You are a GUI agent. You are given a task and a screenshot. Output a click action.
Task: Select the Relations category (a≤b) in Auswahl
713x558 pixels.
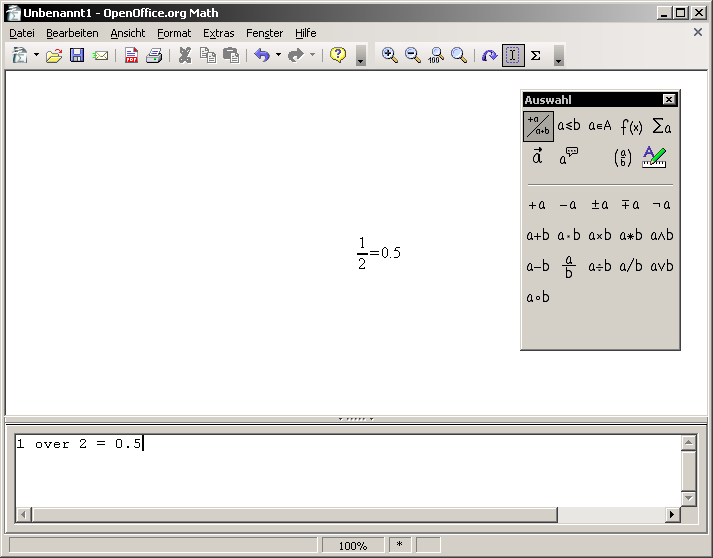point(569,126)
